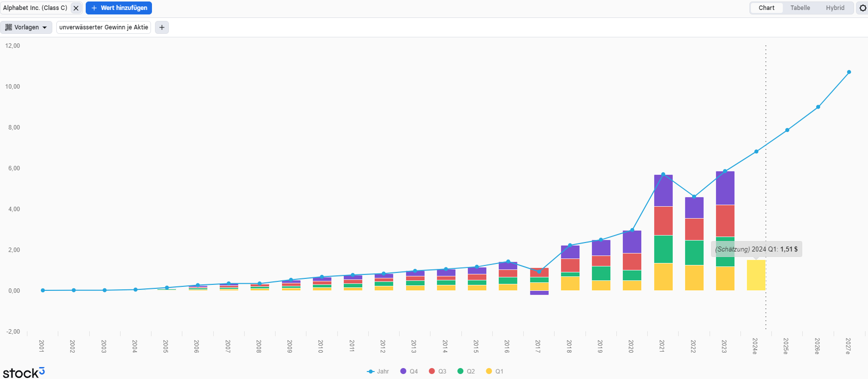Switch to the Hybrid view tab

coord(835,8)
